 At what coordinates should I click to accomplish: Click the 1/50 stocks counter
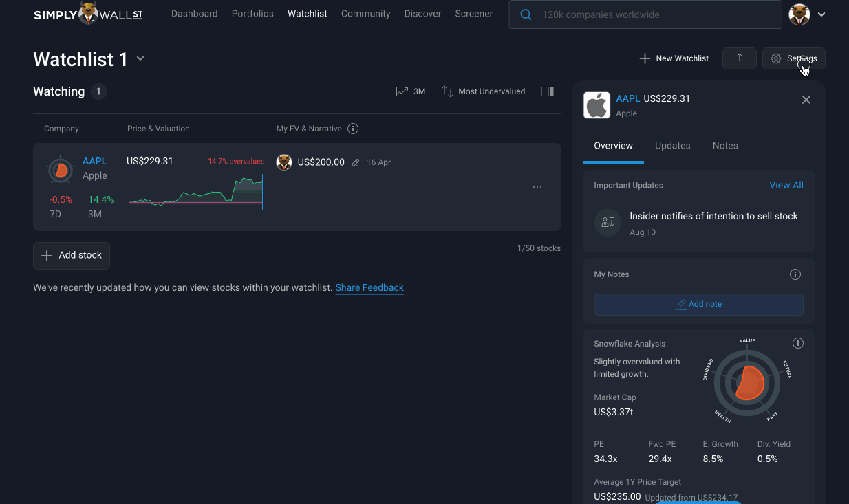click(539, 248)
